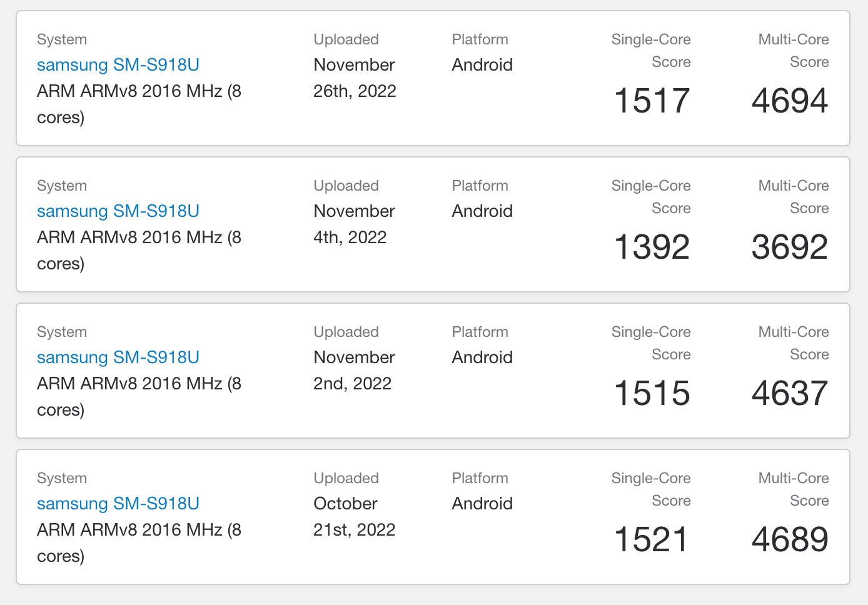Click Android platform text in the first card
This screenshot has height=605, width=868.
[482, 65]
